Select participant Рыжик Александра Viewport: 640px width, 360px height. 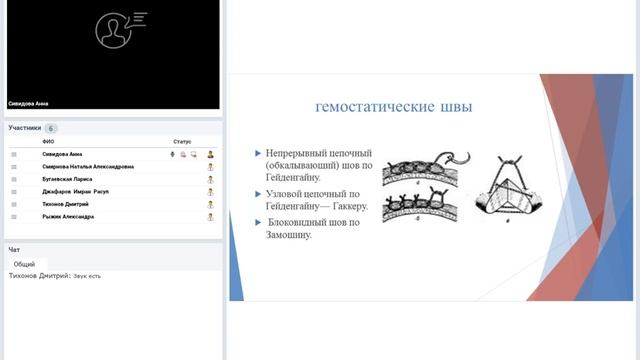(x=68, y=217)
